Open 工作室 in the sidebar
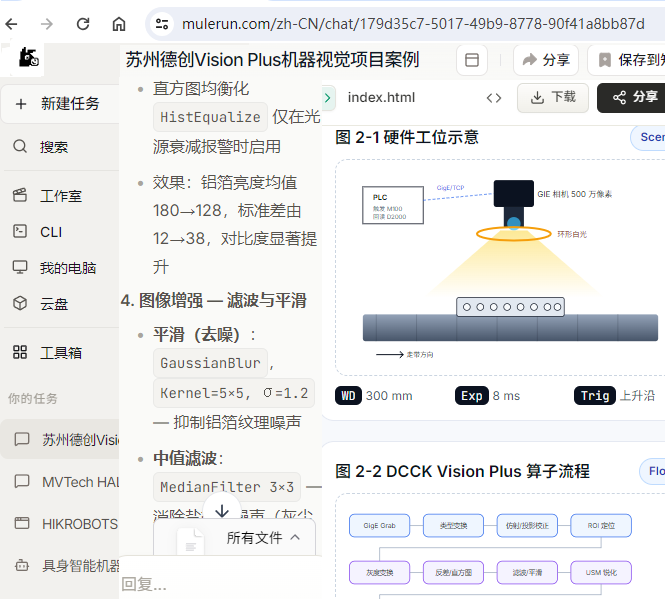The width and height of the screenshot is (665, 599). coord(60,196)
